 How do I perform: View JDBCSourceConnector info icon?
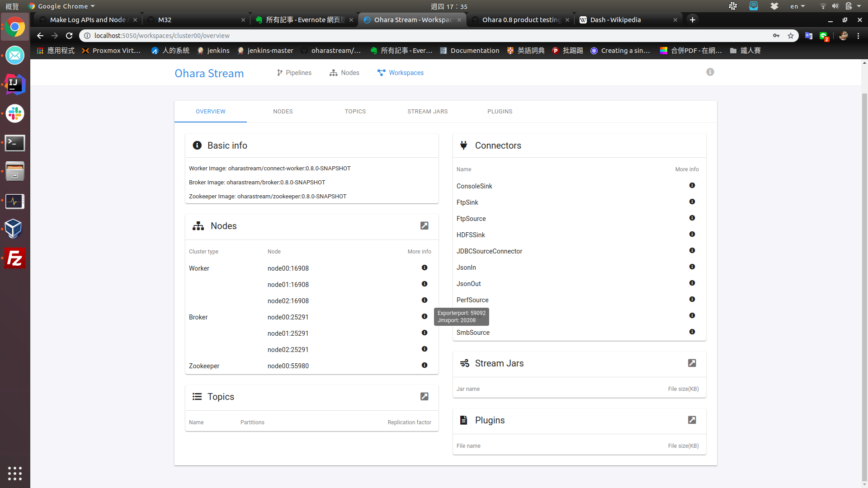click(x=692, y=251)
